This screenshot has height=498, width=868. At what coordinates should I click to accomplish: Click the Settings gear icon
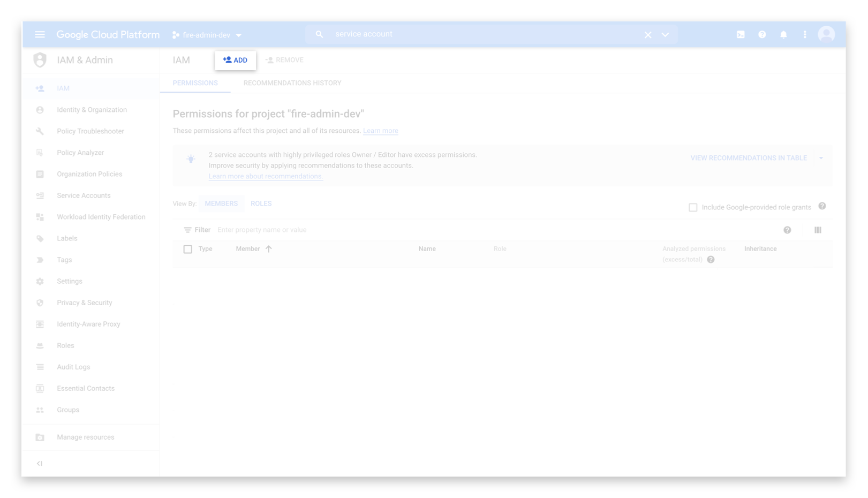40,281
